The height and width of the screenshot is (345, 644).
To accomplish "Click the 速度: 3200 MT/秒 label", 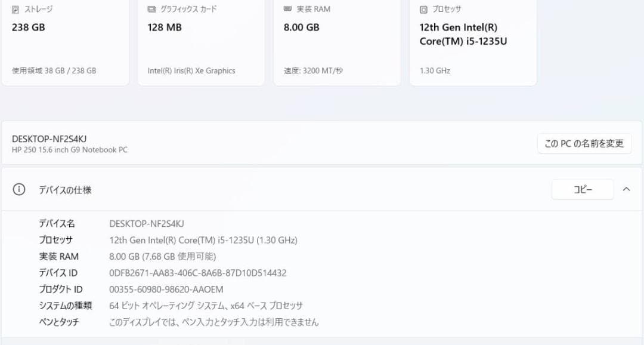I will [x=311, y=70].
